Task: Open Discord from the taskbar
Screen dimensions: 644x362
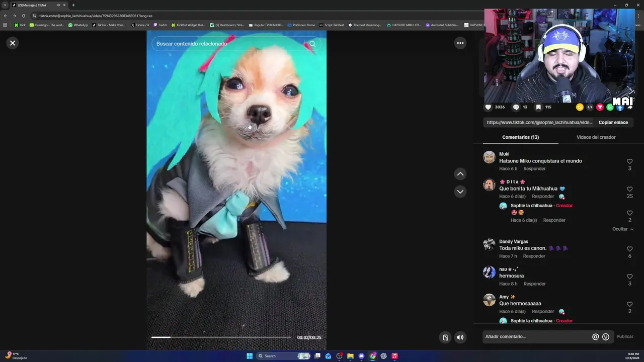Action: coord(361,356)
